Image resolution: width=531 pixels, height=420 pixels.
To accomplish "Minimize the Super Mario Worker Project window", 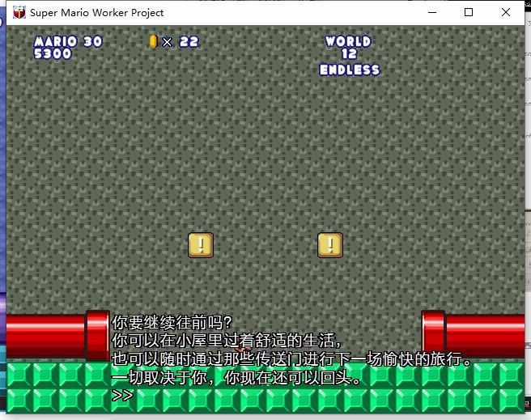I will [x=432, y=12].
